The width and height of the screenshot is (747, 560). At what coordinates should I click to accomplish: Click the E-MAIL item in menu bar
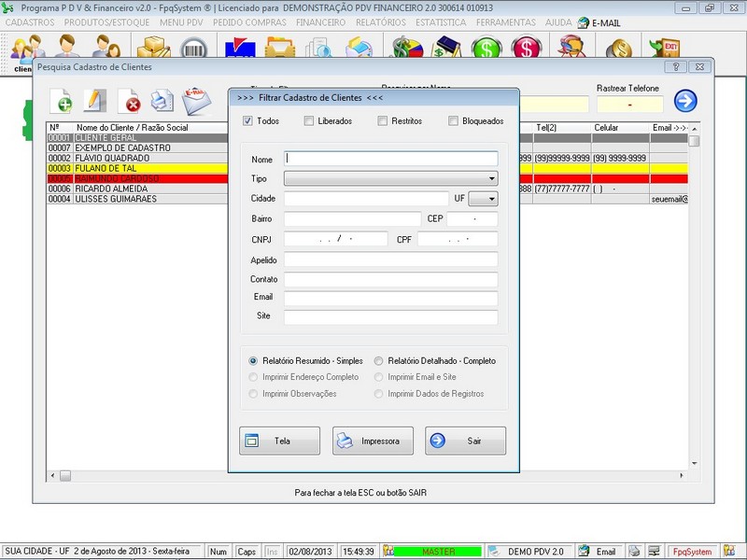point(599,22)
